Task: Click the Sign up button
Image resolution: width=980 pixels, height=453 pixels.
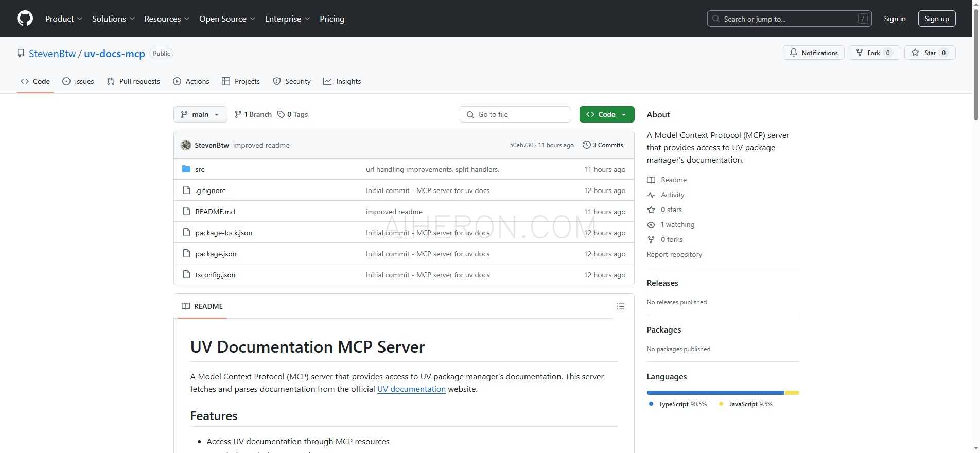Action: pos(937,19)
